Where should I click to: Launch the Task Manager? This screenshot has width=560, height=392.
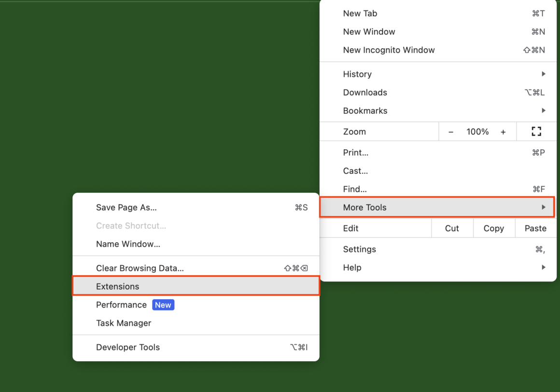[124, 323]
